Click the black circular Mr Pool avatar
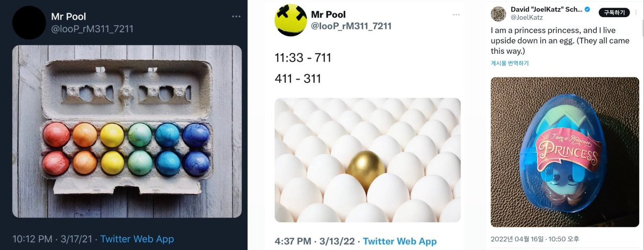Viewport: 644px width, 250px height. point(29,23)
